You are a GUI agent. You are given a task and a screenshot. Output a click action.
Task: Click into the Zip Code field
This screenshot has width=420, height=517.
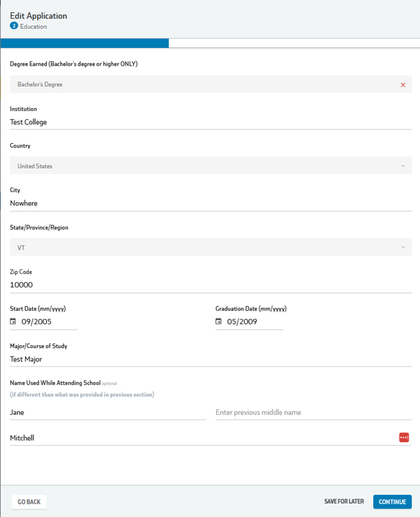click(x=210, y=285)
